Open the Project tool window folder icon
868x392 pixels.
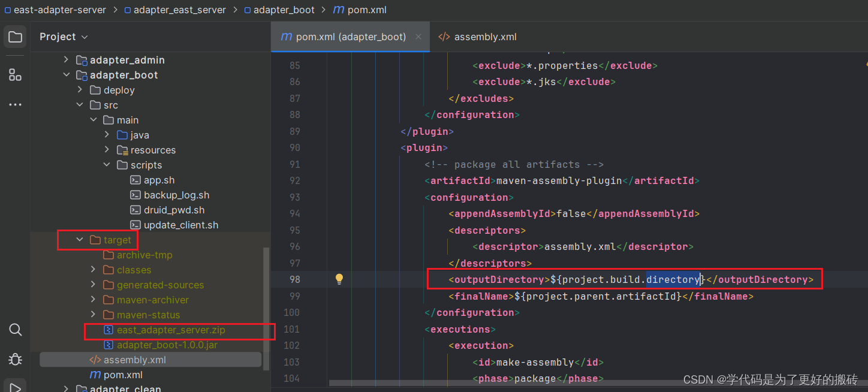coord(15,37)
